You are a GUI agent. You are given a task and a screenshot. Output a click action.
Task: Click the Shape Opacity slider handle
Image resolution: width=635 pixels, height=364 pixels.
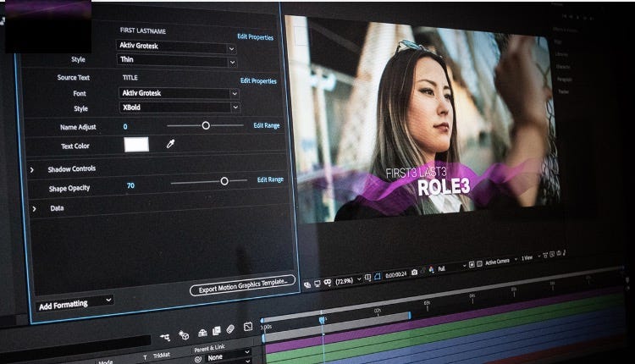click(224, 181)
